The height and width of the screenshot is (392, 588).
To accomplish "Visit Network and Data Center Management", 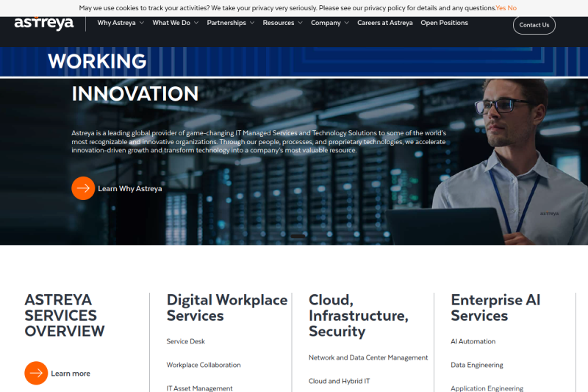I will pyautogui.click(x=368, y=357).
